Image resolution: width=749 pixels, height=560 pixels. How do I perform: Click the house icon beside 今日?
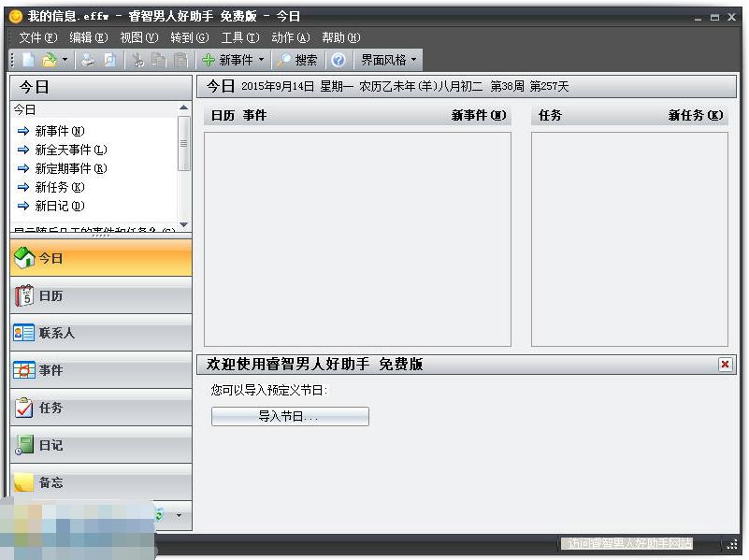24,257
